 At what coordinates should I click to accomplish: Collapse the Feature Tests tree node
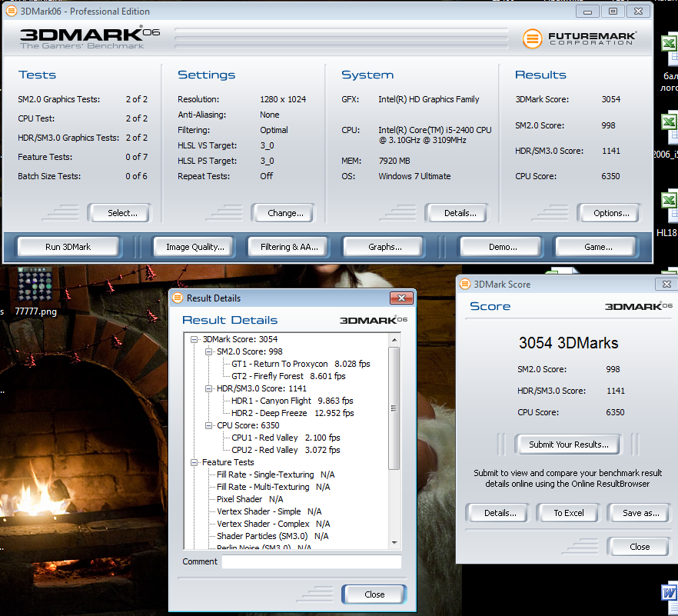194,462
